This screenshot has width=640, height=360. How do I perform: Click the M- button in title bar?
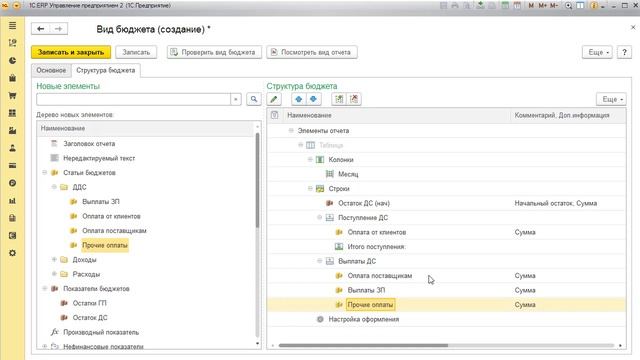pyautogui.click(x=554, y=6)
